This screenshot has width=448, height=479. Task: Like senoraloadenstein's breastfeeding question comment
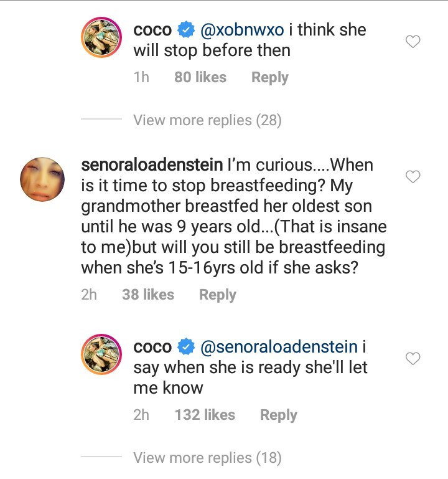tap(413, 177)
